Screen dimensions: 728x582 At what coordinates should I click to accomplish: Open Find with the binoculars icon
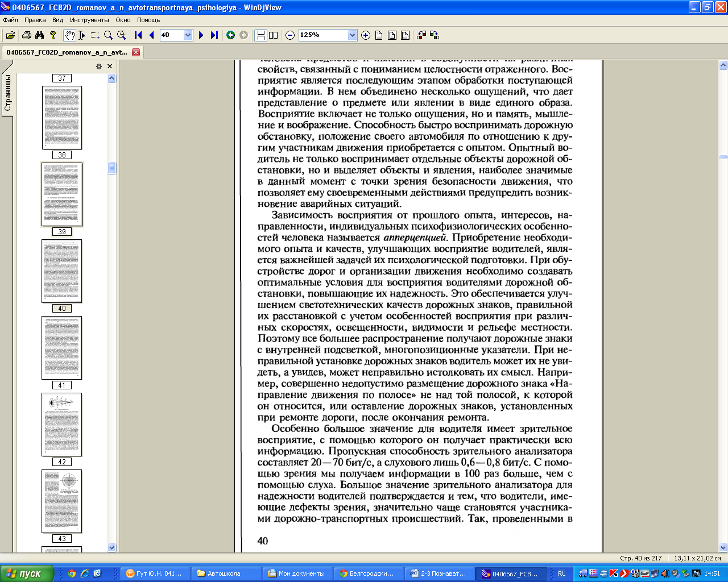point(39,35)
